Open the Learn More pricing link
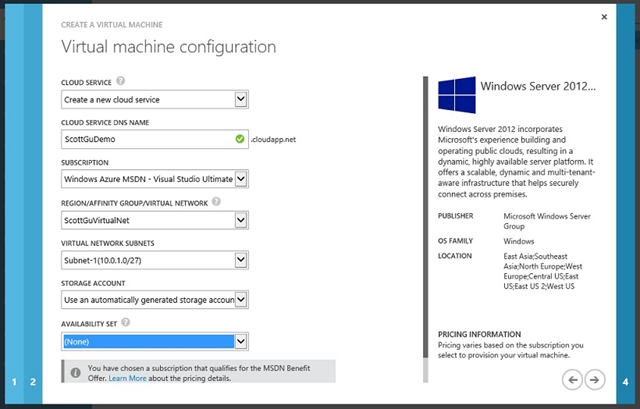This screenshot has height=409, width=640. [x=127, y=378]
